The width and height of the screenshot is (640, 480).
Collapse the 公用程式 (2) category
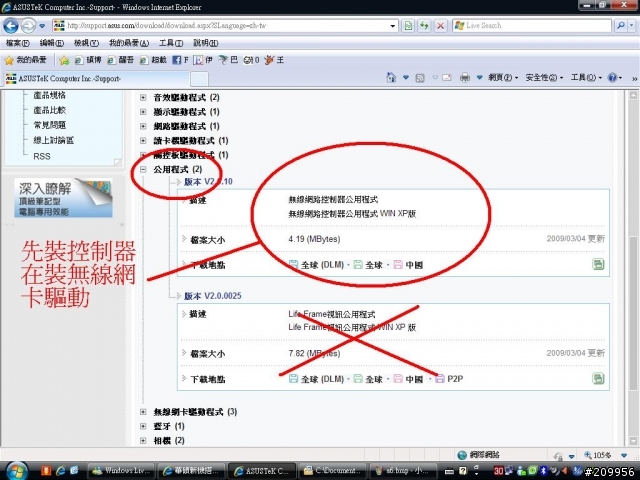pyautogui.click(x=143, y=169)
